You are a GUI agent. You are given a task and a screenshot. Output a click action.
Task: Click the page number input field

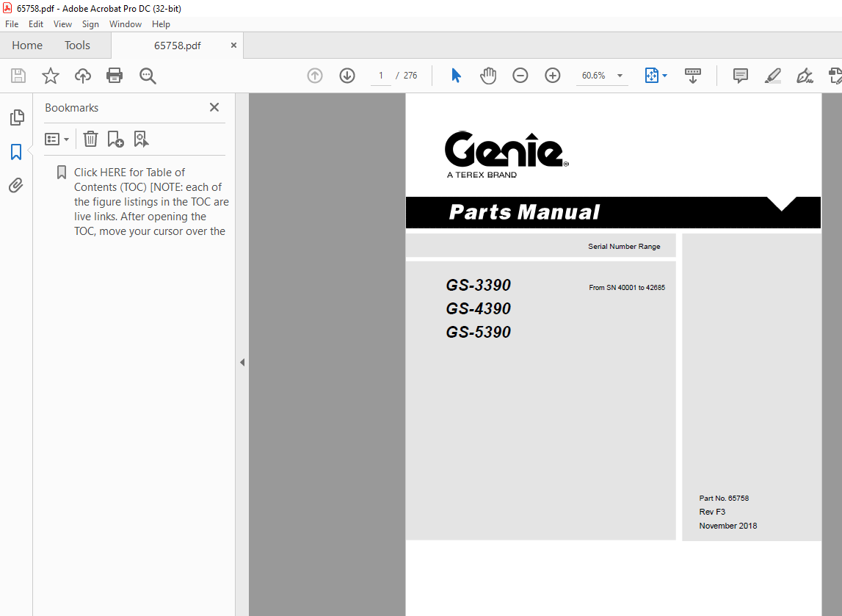(x=381, y=76)
